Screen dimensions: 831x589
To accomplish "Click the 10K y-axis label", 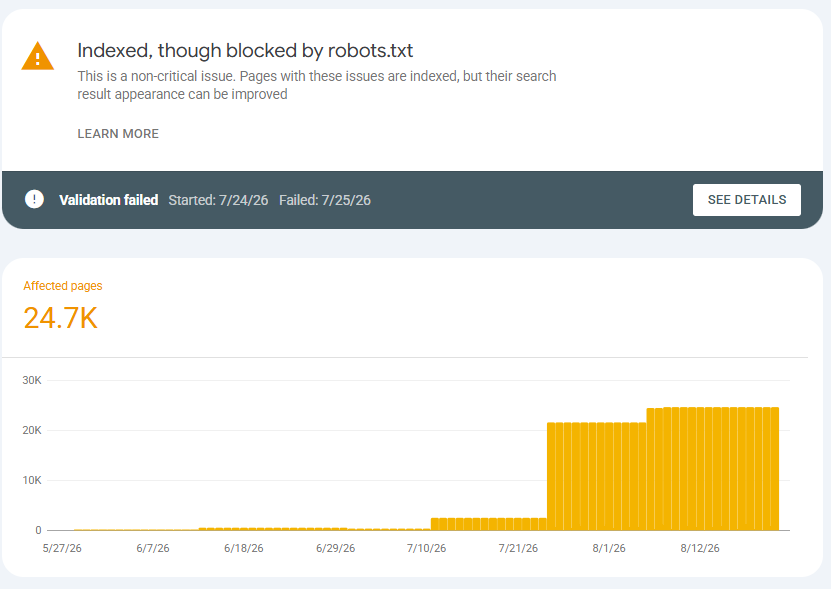I will 32,480.
